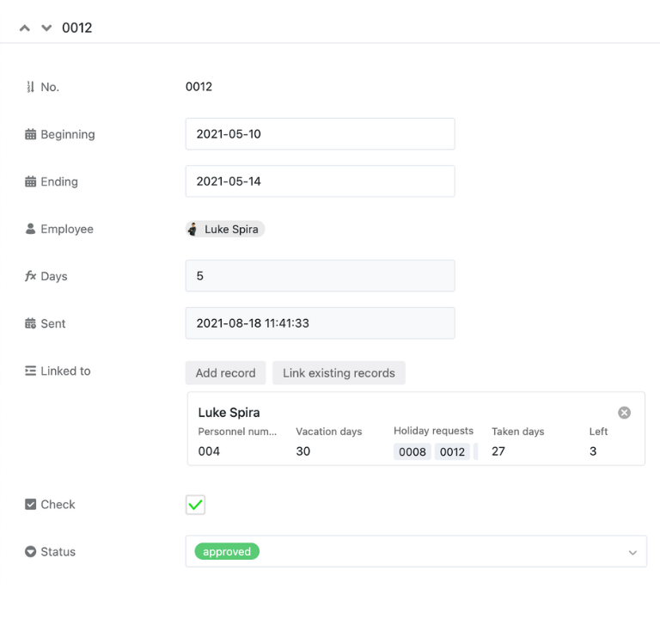Click the checkbox icon beside Check label
The width and height of the screenshot is (660, 644).
[x=30, y=504]
